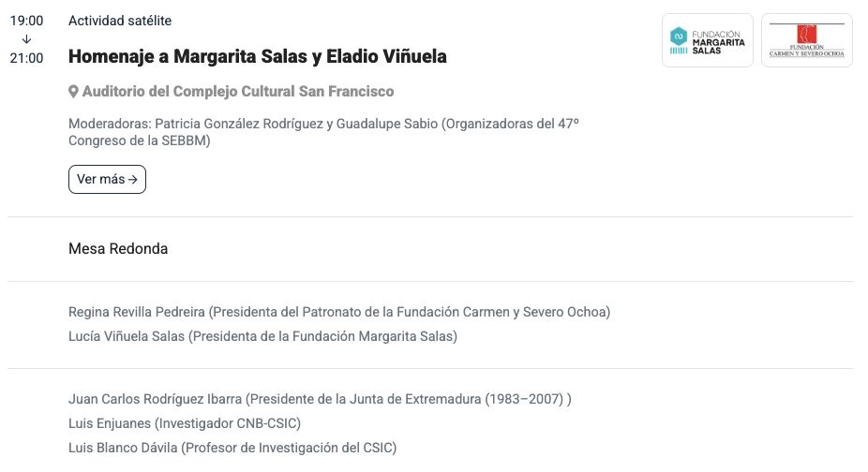Click the Fundación Margarita Salas logo
The image size is (868, 472).
point(708,41)
